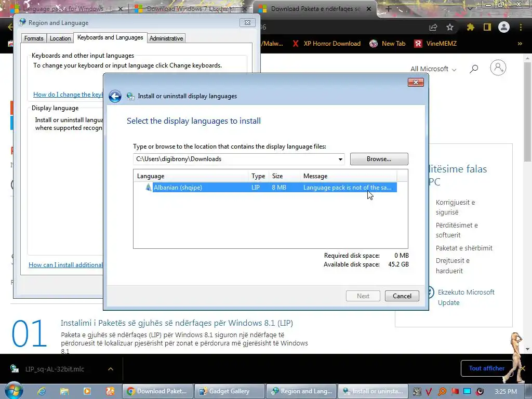Image resolution: width=532 pixels, height=399 pixels.
Task: Expand the All Microsoft dropdown
Action: pos(433,69)
